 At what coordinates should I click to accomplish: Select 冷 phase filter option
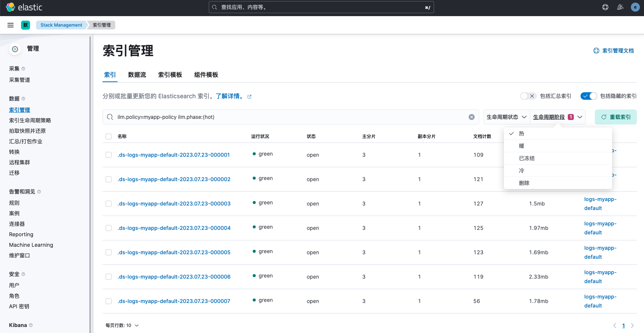point(558,171)
